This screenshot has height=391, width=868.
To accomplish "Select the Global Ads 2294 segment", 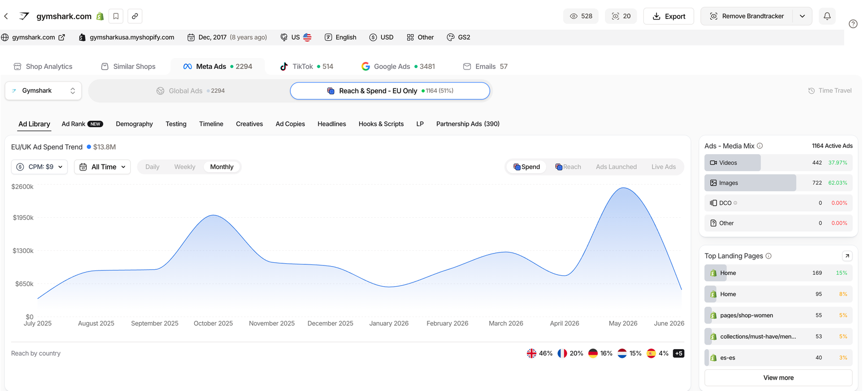I will 190,91.
